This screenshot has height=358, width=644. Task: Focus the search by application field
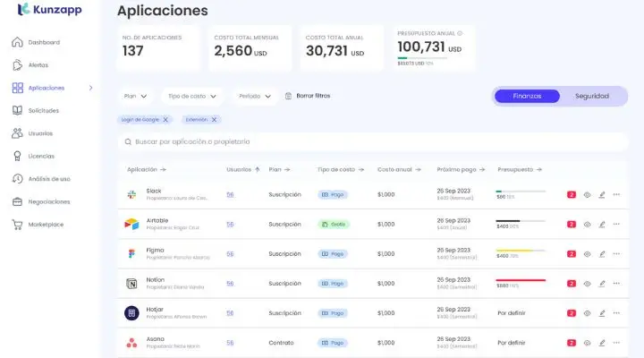372,141
